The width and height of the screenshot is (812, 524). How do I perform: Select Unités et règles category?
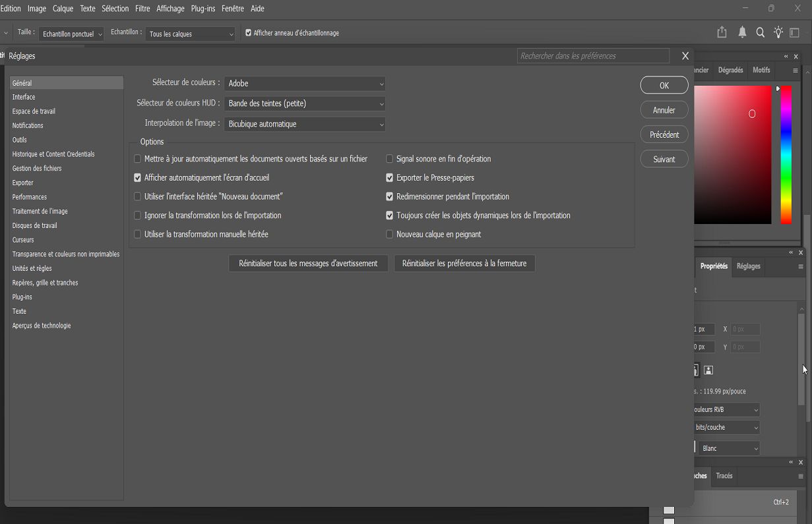[x=32, y=268]
